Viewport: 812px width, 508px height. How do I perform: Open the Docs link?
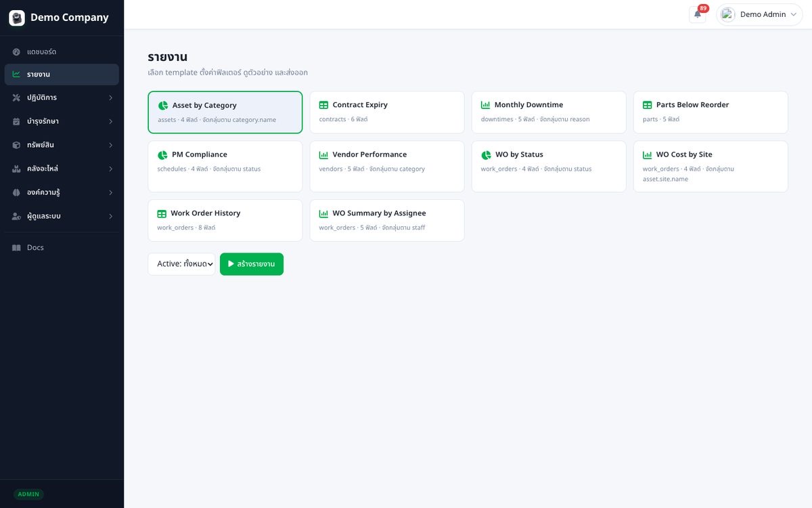(x=62, y=248)
